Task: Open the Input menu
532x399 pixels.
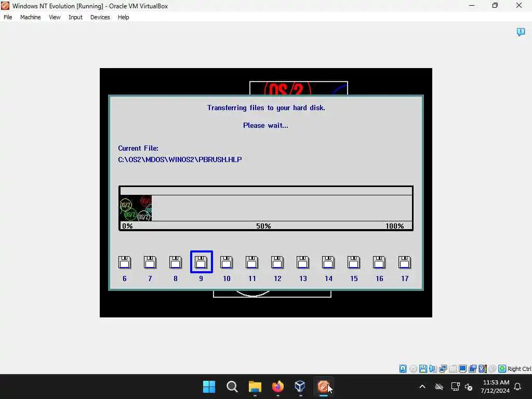Action: [75, 17]
